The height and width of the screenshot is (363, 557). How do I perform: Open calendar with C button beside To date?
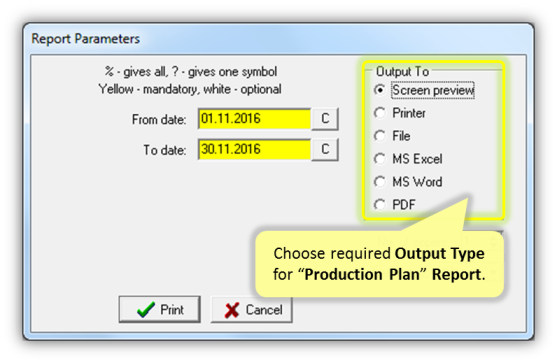tap(325, 149)
